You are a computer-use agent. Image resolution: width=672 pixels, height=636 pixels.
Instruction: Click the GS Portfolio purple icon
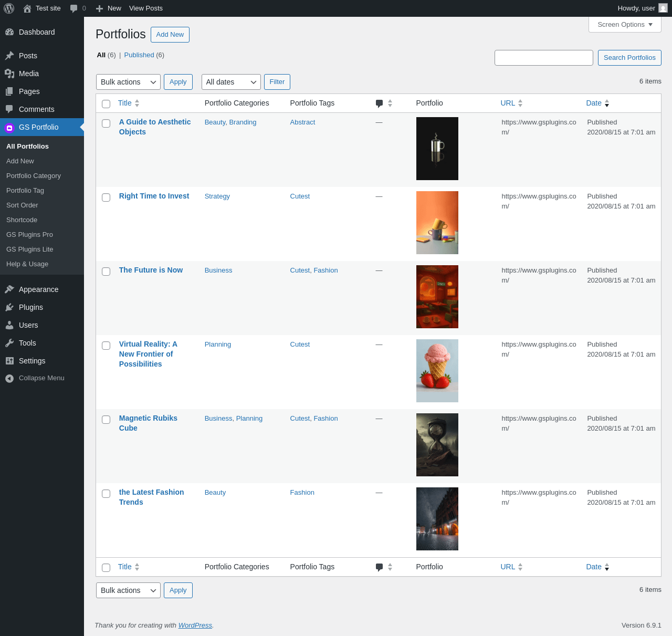coord(9,128)
